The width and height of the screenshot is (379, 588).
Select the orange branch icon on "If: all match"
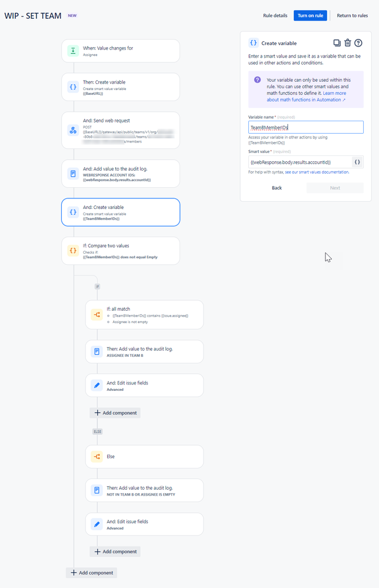(97, 315)
